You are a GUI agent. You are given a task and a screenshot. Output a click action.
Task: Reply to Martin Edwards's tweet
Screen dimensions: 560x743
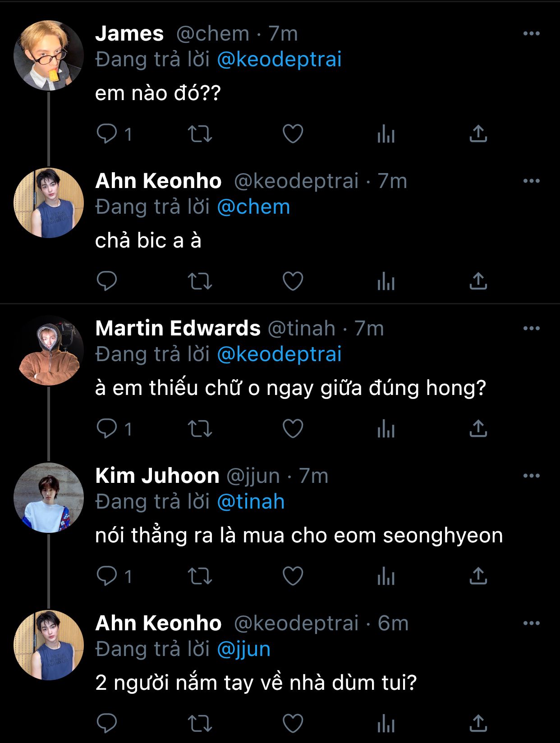[107, 429]
